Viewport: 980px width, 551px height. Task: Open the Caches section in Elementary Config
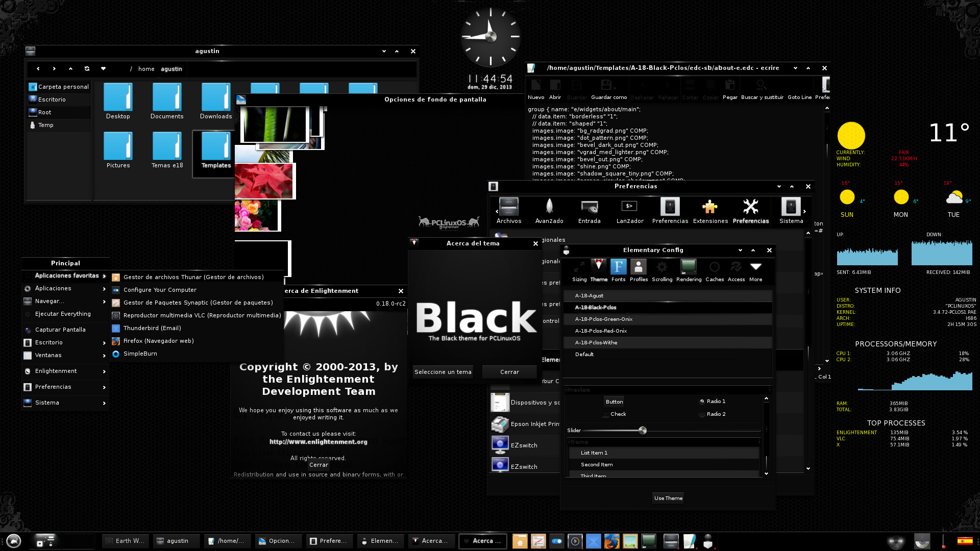point(715,271)
